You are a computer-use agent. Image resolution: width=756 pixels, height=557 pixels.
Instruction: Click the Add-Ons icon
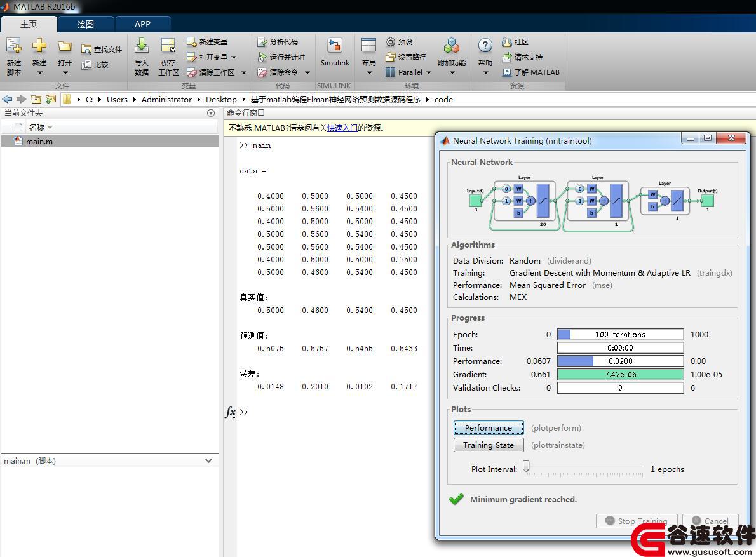(x=452, y=46)
